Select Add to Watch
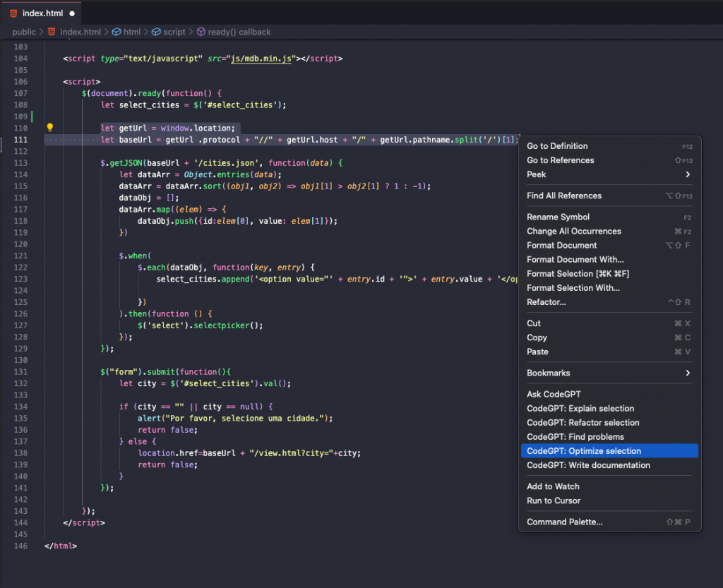The height and width of the screenshot is (588, 723). pyautogui.click(x=609, y=486)
